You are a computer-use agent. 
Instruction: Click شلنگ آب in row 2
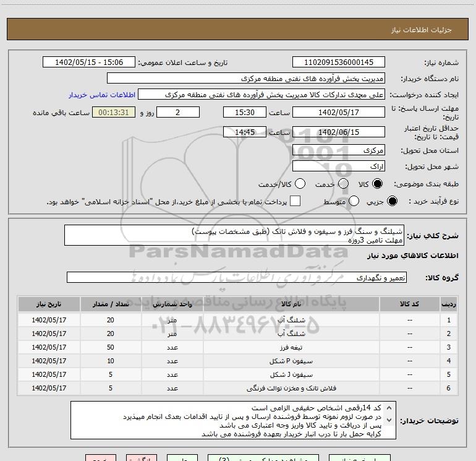[291, 334]
